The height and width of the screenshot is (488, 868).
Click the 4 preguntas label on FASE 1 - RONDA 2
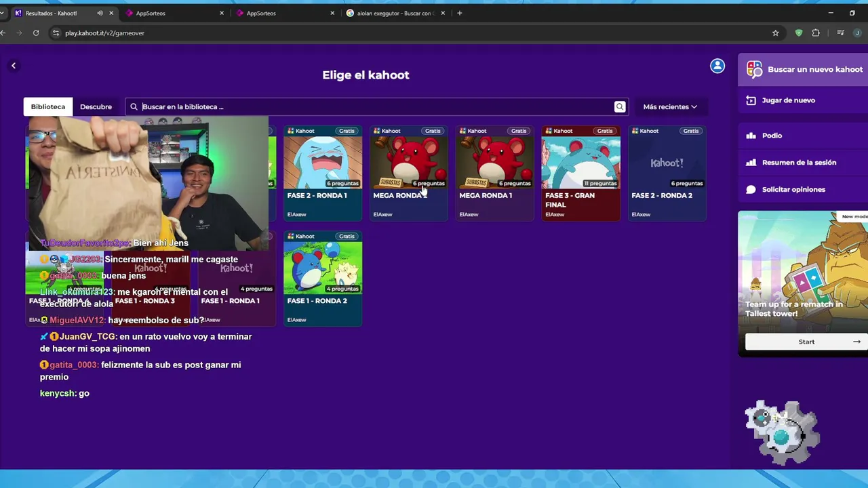[x=342, y=289]
